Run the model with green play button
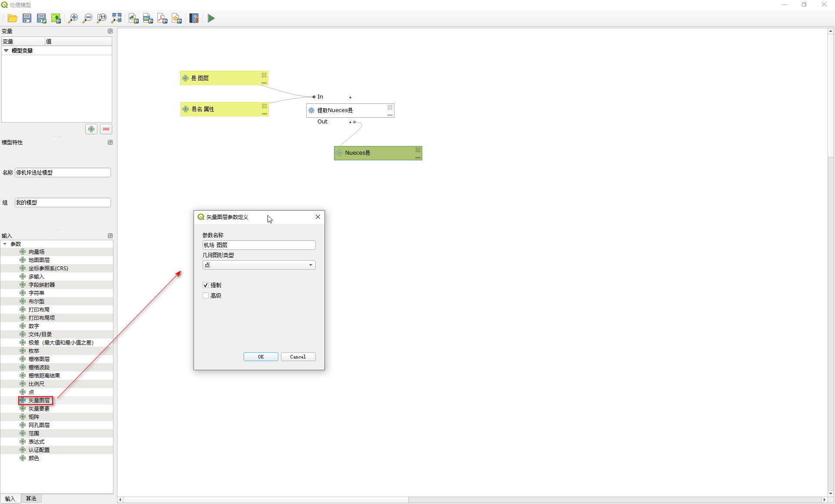 point(211,18)
